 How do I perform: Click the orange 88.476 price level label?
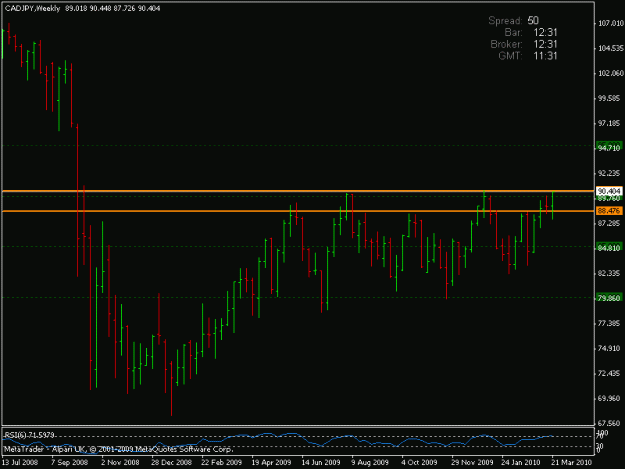click(609, 211)
